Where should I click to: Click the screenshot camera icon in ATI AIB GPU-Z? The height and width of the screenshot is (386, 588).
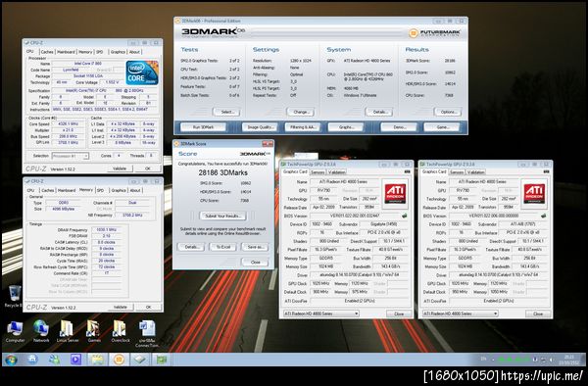pyautogui.click(x=546, y=171)
